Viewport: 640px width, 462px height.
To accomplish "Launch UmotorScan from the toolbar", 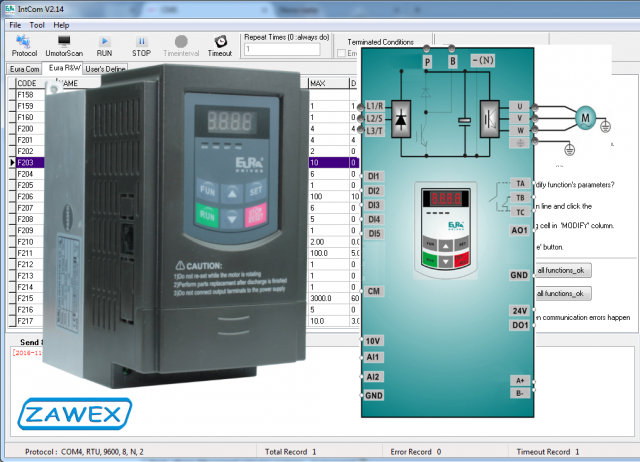I will [64, 46].
